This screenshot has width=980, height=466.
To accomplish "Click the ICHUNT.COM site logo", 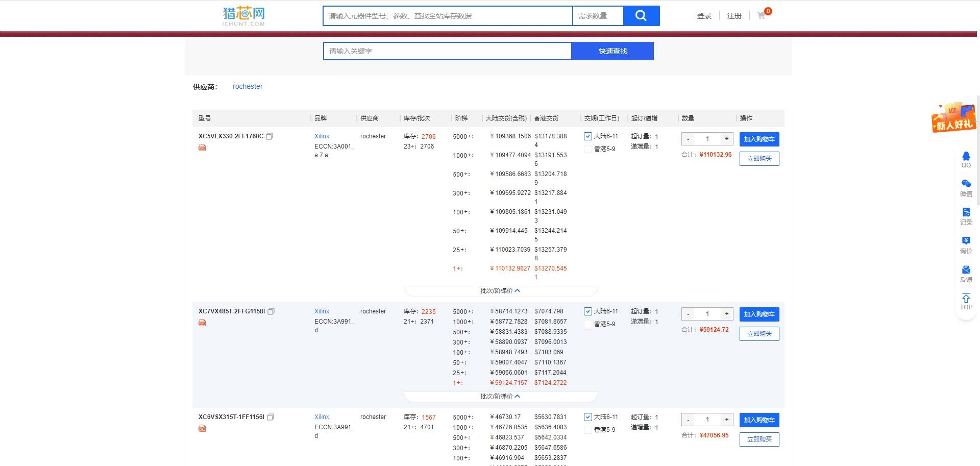I will (243, 16).
